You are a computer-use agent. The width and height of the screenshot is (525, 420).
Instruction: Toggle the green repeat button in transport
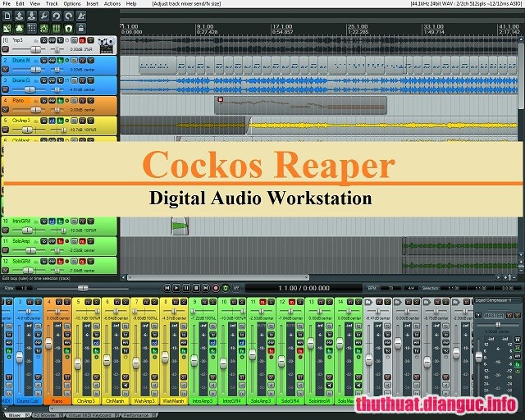click(x=226, y=288)
